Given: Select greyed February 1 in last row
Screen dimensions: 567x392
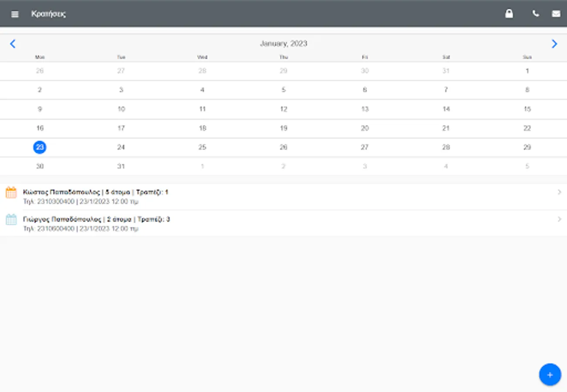Looking at the screenshot, I should click(202, 166).
